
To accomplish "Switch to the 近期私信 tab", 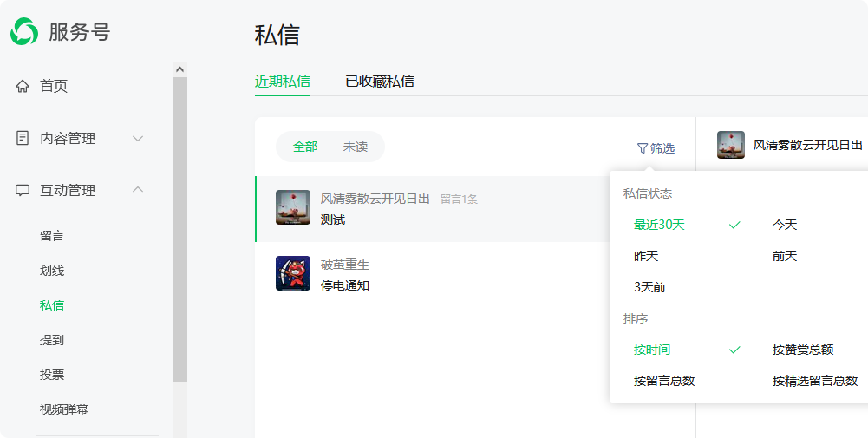I will pyautogui.click(x=283, y=82).
